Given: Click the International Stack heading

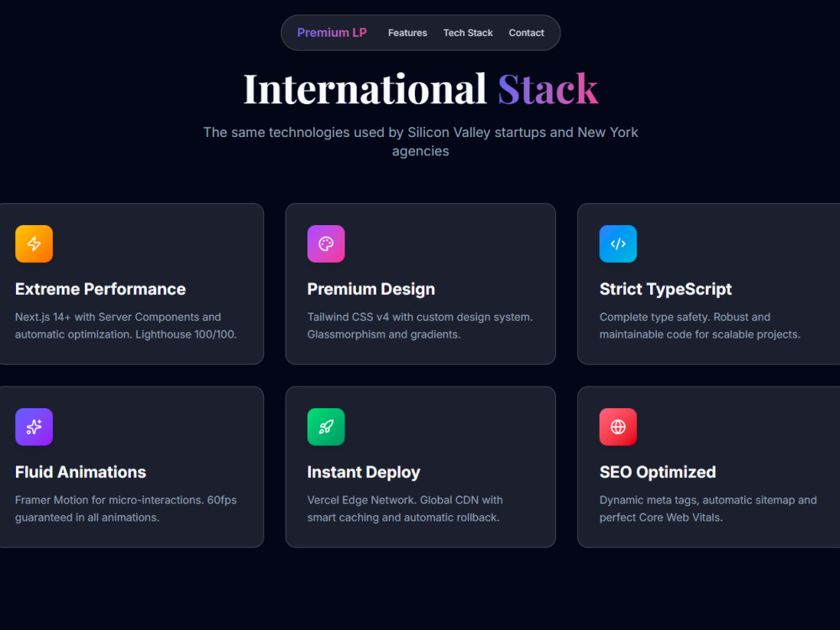Looking at the screenshot, I should tap(421, 89).
